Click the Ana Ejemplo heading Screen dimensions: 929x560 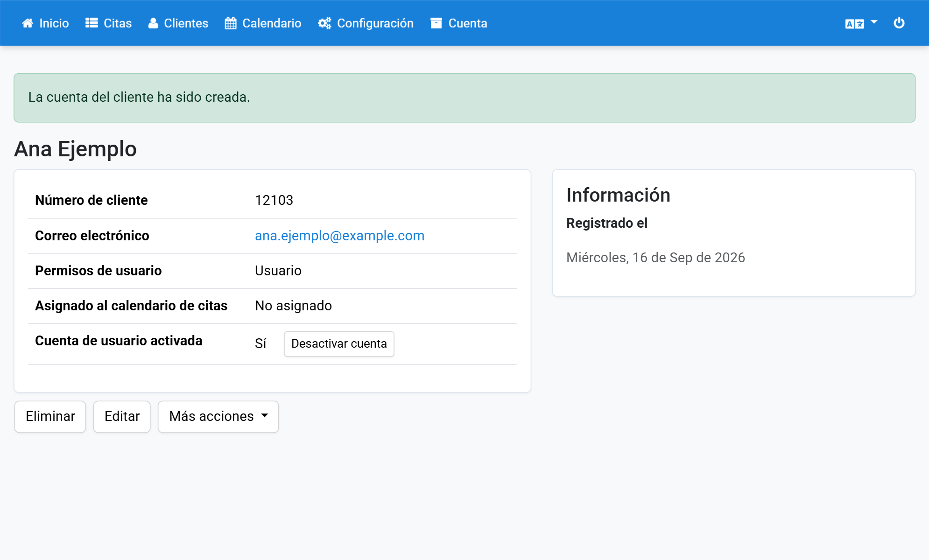click(75, 149)
